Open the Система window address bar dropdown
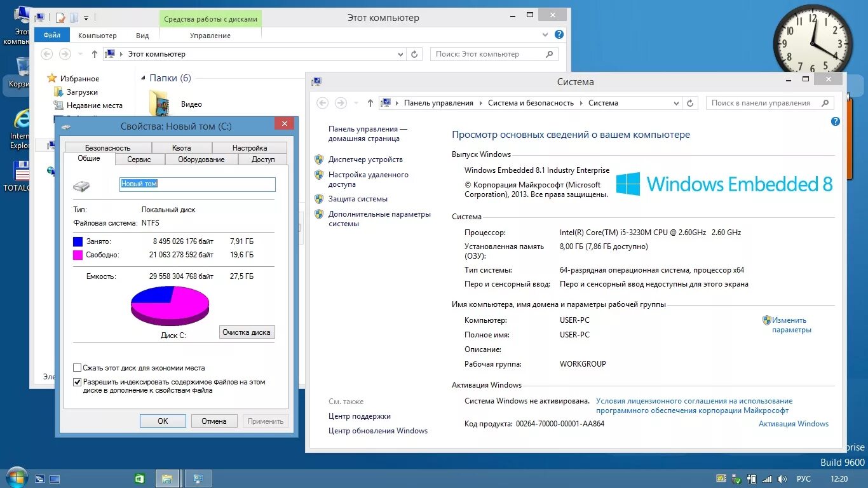The width and height of the screenshot is (868, 488). click(x=676, y=103)
